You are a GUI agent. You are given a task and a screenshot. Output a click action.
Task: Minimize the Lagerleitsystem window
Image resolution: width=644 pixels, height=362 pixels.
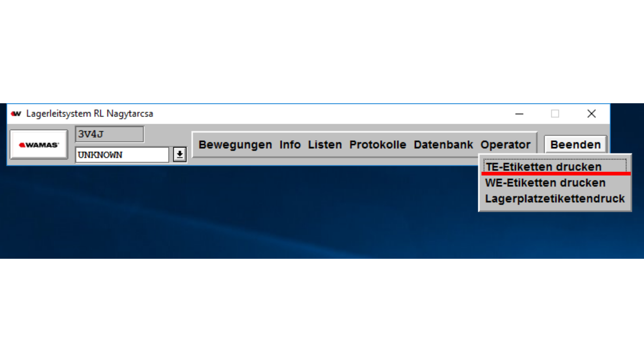point(519,114)
